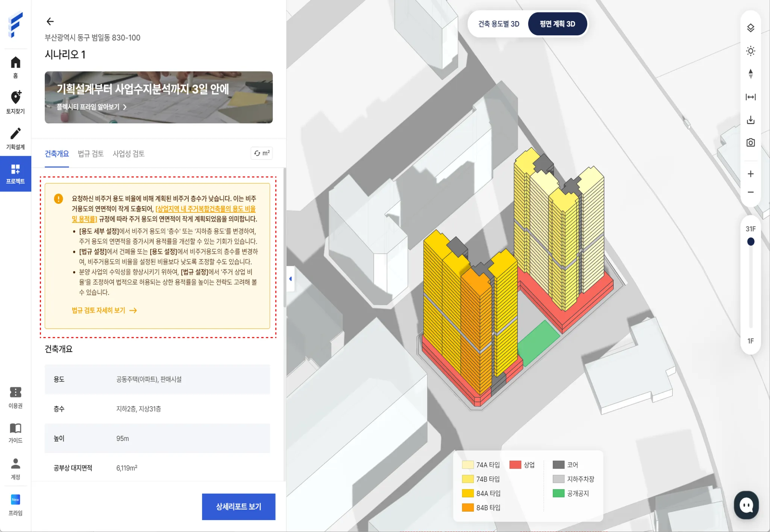Switch to 건축 용도별 3D view
The image size is (770, 532).
(x=499, y=24)
